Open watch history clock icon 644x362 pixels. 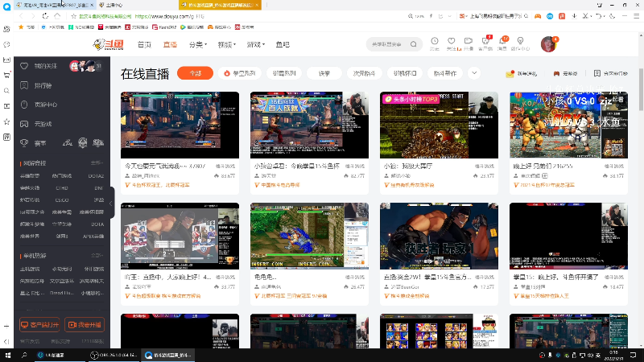pos(435,43)
